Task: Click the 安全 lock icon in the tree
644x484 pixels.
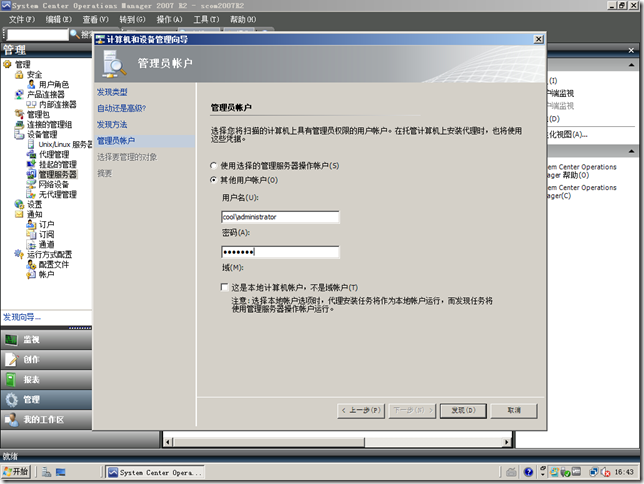Action: [x=19, y=74]
